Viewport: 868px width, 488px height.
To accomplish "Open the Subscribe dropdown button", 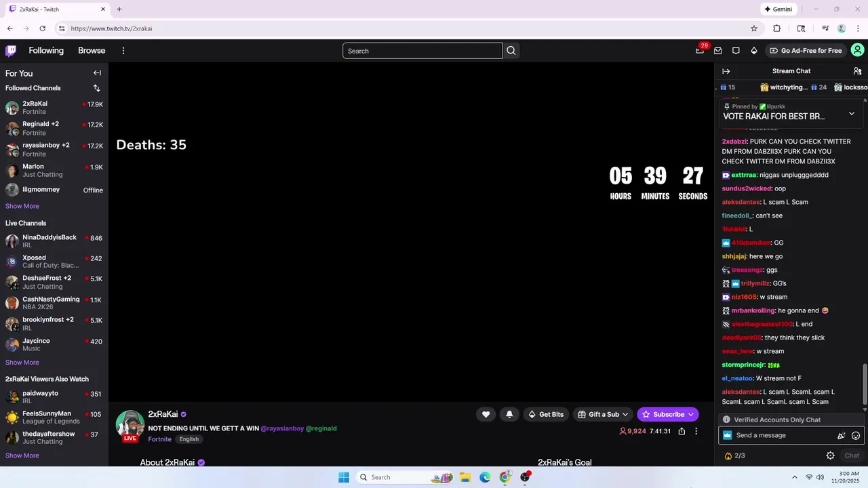I will (668, 414).
